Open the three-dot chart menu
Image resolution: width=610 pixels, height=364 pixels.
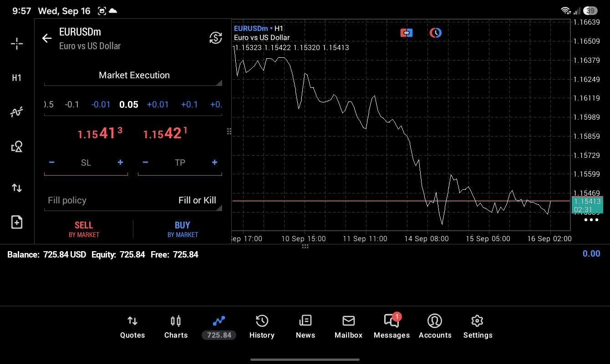(x=591, y=220)
